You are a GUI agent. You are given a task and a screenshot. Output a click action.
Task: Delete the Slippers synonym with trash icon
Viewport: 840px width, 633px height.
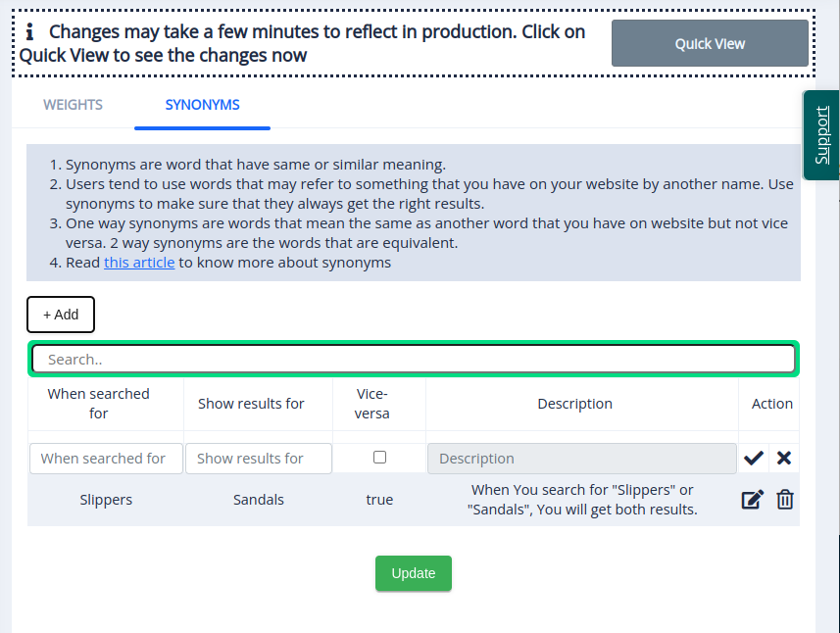tap(785, 500)
